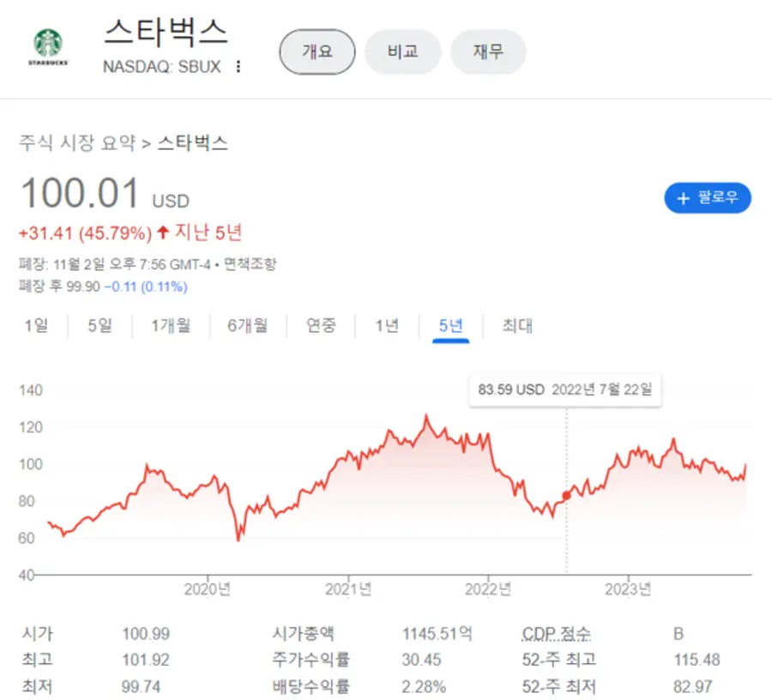Image resolution: width=772 pixels, height=700 pixels.
Task: Click the 140 y-axis label
Action: tap(31, 390)
